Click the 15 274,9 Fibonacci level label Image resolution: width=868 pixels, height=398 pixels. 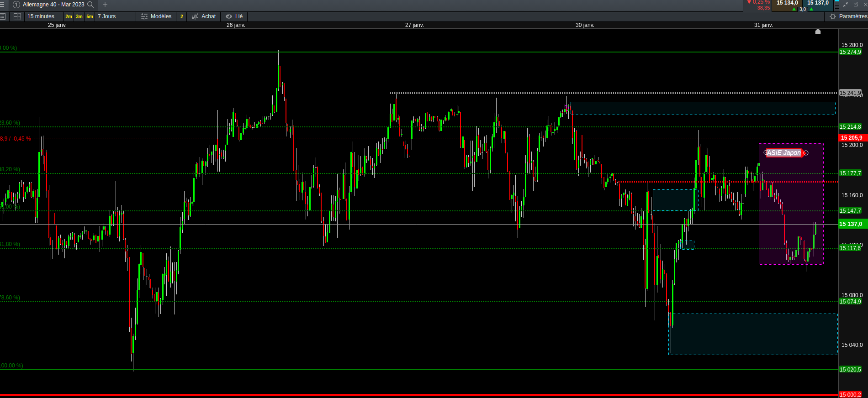[x=850, y=52]
